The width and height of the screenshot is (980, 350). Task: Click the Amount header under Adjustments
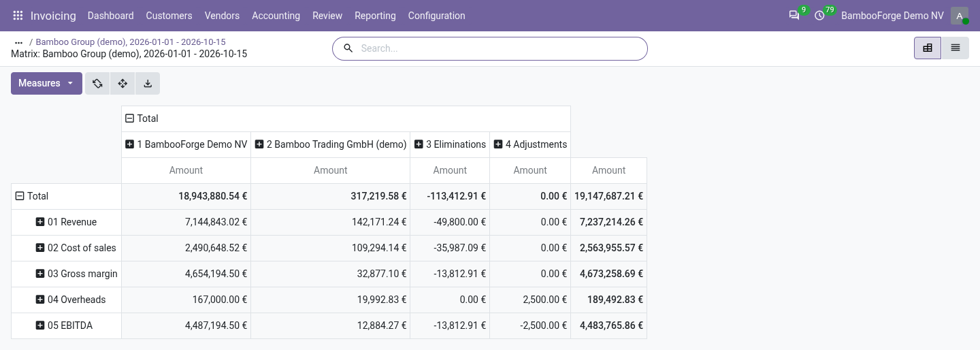(x=530, y=170)
